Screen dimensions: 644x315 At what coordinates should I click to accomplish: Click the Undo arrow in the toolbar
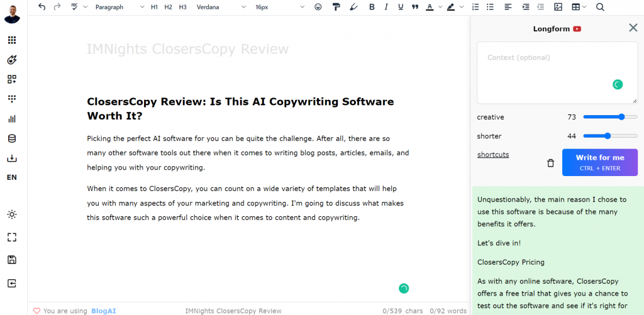coord(42,7)
